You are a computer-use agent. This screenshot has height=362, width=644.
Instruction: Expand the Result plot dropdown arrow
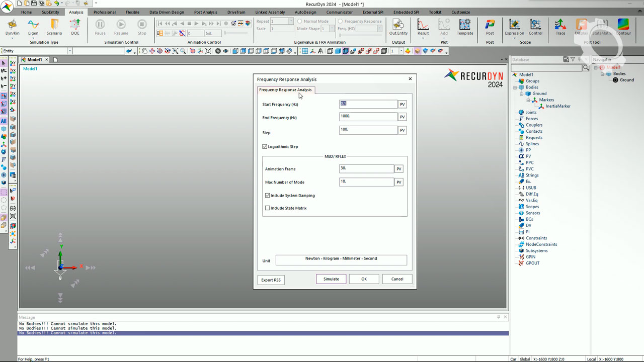[x=423, y=38]
